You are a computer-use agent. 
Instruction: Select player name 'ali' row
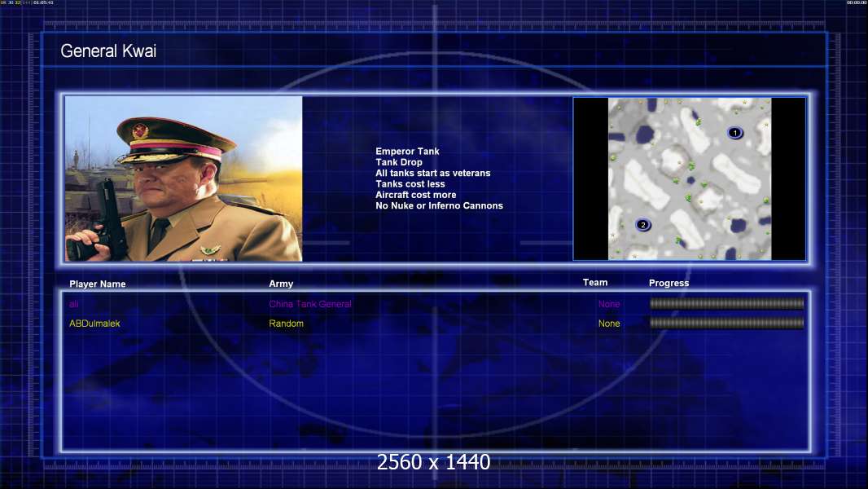(73, 304)
